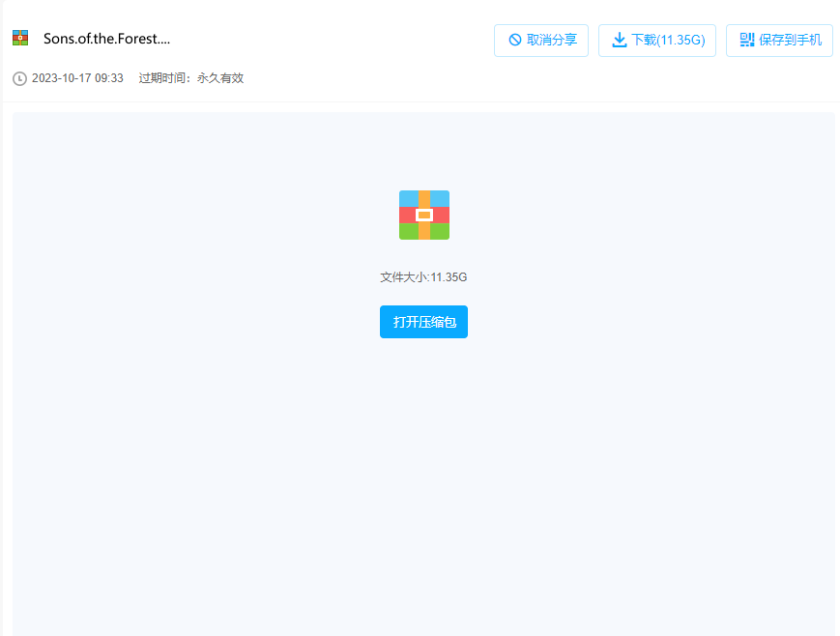
Task: Click the 取消分享 cancel share button
Action: tap(541, 41)
